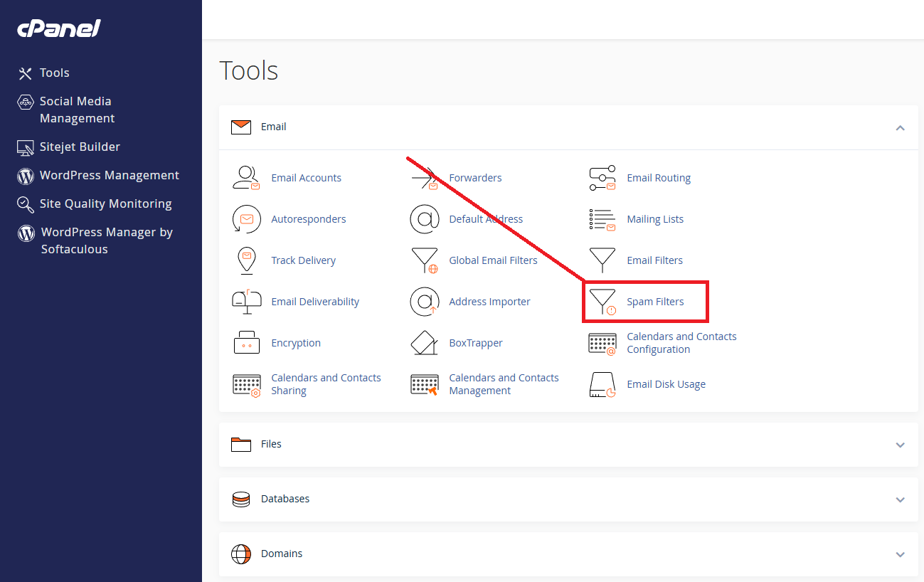Open the Global Email Filters link
Screen dimensions: 924x582
[493, 260]
